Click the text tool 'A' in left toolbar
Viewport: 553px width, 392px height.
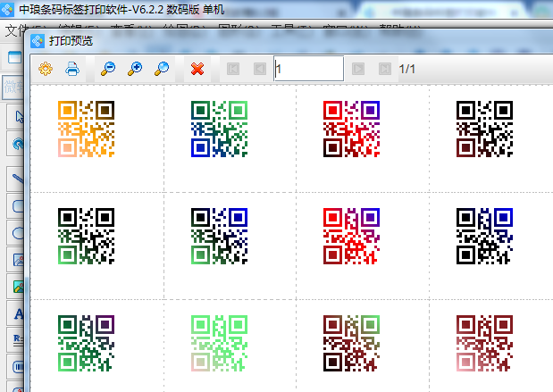click(x=19, y=313)
